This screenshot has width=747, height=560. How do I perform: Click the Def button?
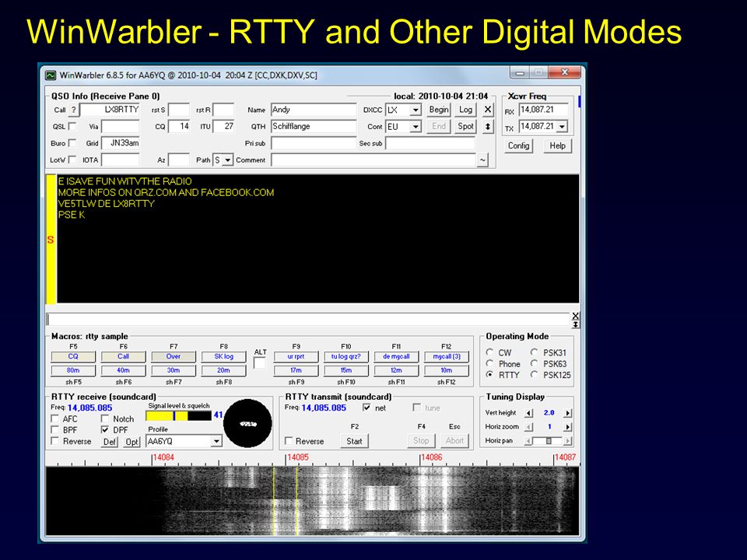110,442
